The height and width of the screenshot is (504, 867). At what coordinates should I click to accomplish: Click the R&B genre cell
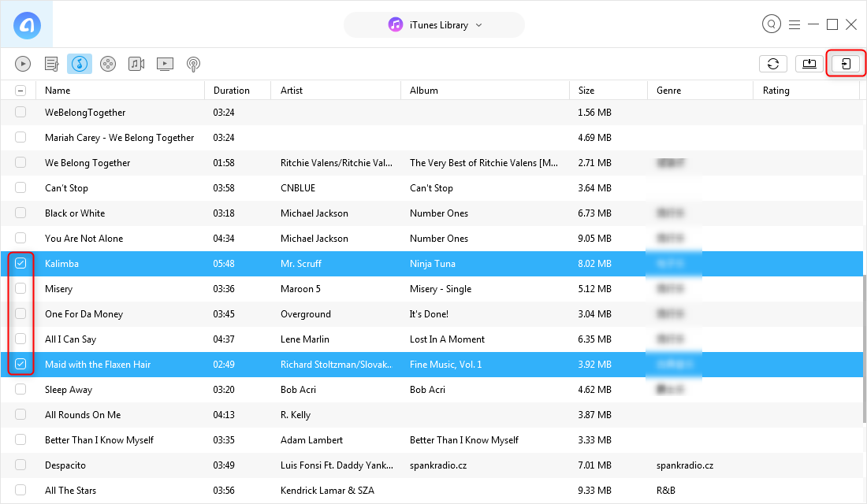[666, 490]
